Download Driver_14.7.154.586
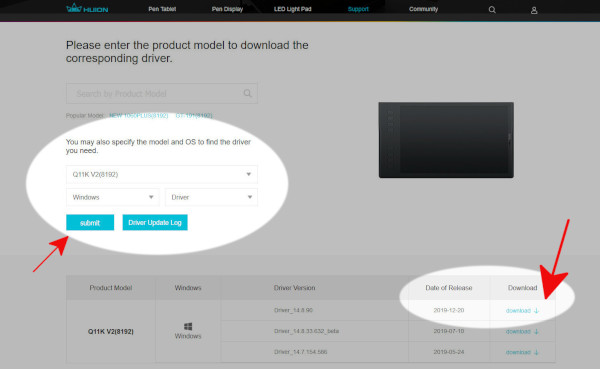The width and height of the screenshot is (600, 369). click(522, 352)
